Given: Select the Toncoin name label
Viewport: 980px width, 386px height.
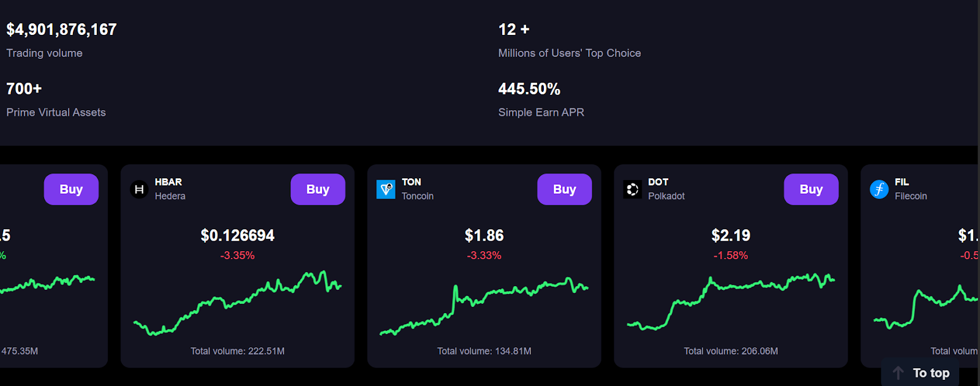Looking at the screenshot, I should tap(418, 196).
